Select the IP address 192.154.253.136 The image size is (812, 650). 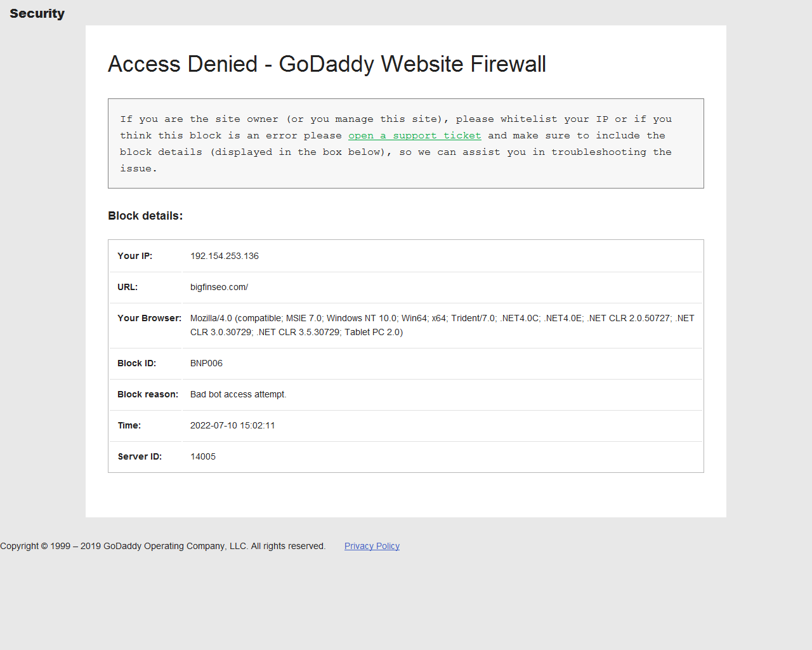tap(225, 256)
